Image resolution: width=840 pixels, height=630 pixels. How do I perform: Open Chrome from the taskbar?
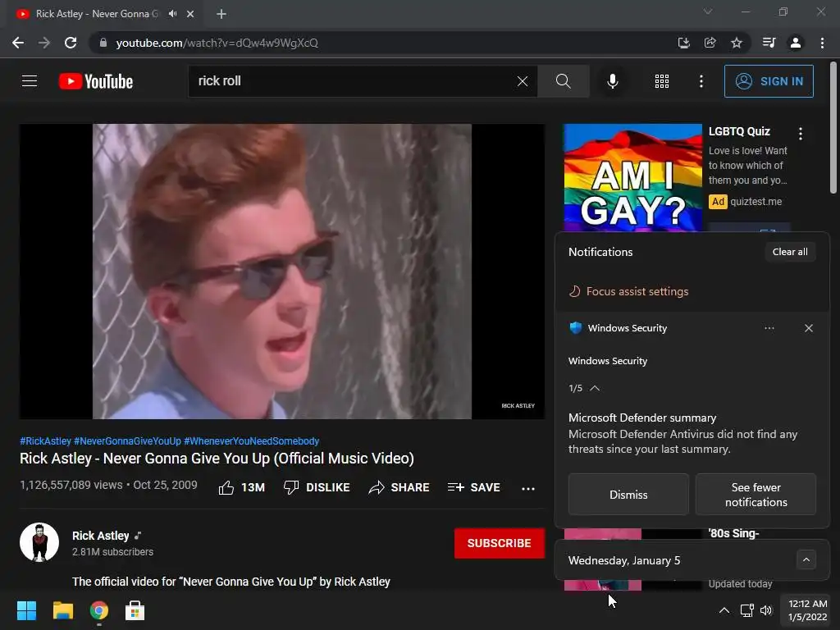[x=99, y=610]
